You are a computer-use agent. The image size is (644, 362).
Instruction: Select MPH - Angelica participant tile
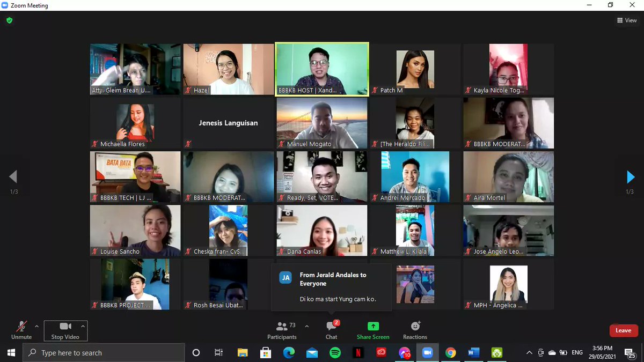[508, 284]
